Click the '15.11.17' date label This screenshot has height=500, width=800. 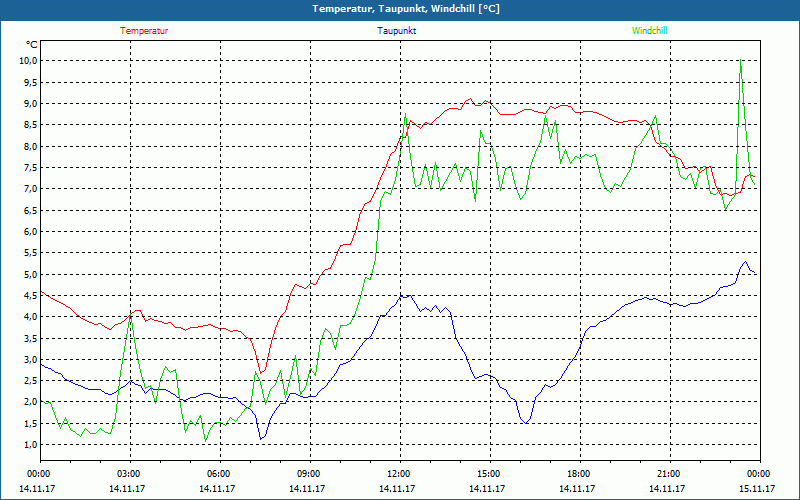point(757,489)
